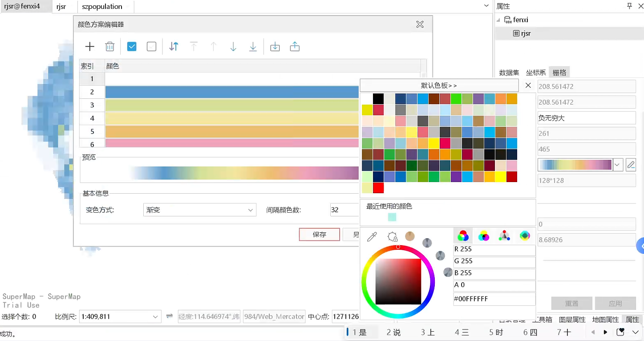Open the color scheme pencil edit icon
Screen dimensions: 644x341
(x=631, y=165)
